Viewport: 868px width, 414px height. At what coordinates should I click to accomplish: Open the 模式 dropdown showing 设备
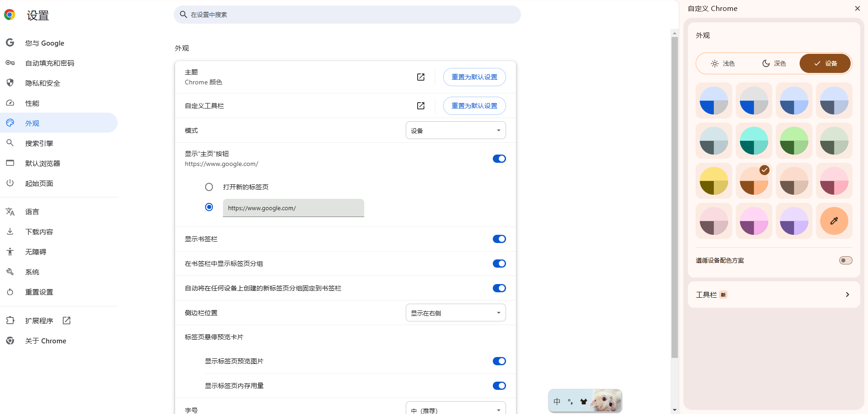point(455,130)
